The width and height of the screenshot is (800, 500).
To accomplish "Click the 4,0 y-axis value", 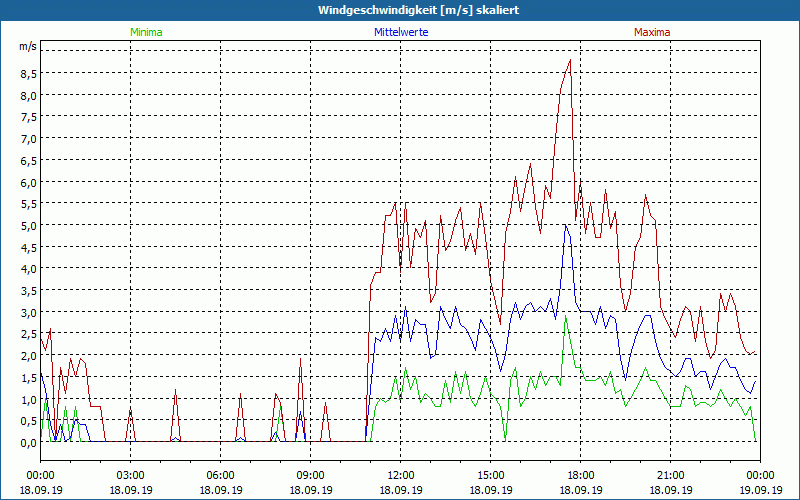I will tap(28, 269).
